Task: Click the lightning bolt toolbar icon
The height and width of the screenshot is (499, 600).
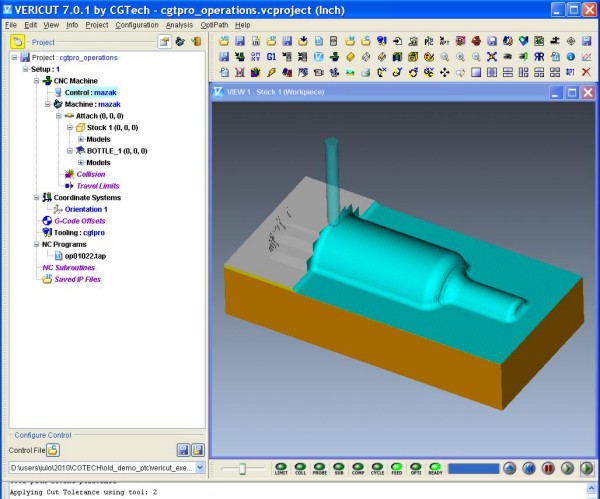Action: click(271, 72)
